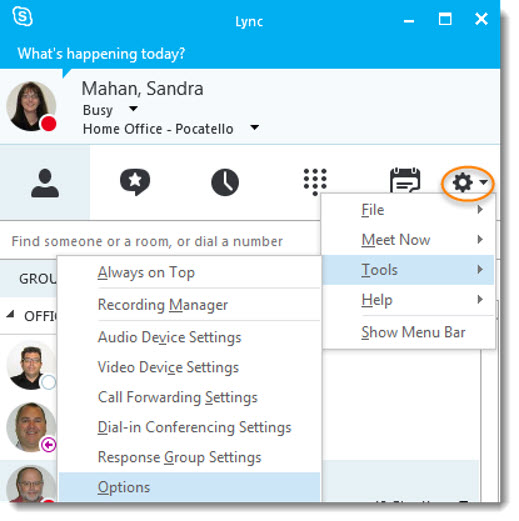The height and width of the screenshot is (521, 519).
Task: Select the Tools menu item
Action: pyautogui.click(x=409, y=270)
